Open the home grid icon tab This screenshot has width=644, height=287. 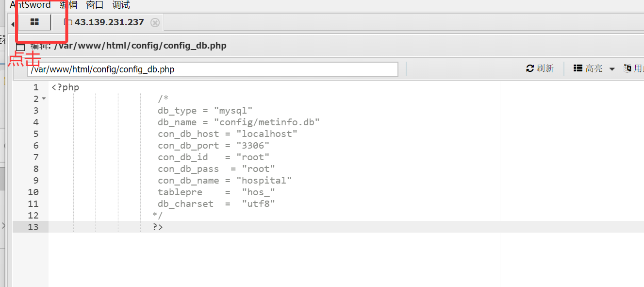pos(34,22)
